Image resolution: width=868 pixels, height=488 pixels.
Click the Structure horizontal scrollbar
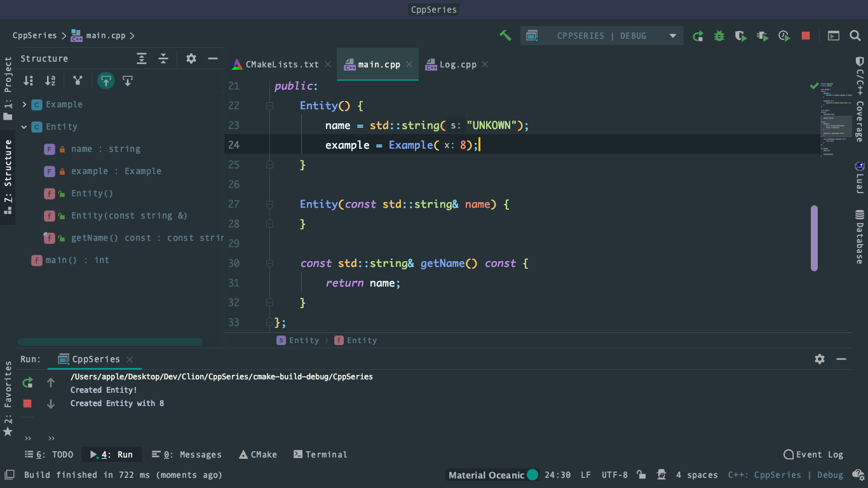(x=110, y=342)
